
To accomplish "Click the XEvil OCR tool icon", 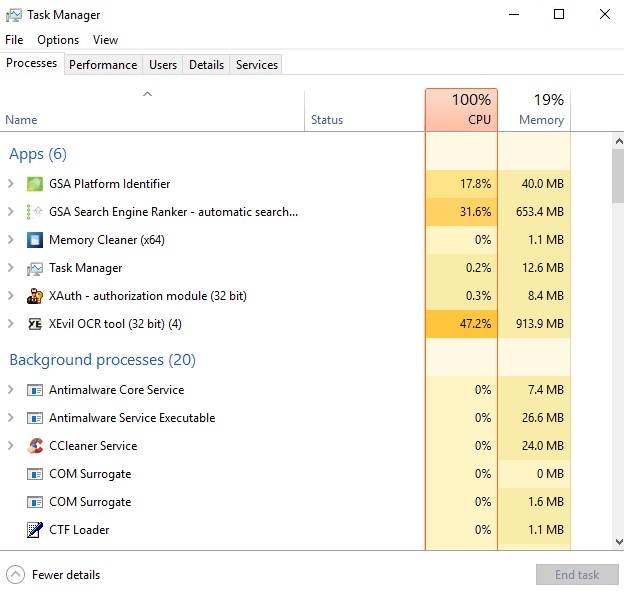I will click(35, 324).
